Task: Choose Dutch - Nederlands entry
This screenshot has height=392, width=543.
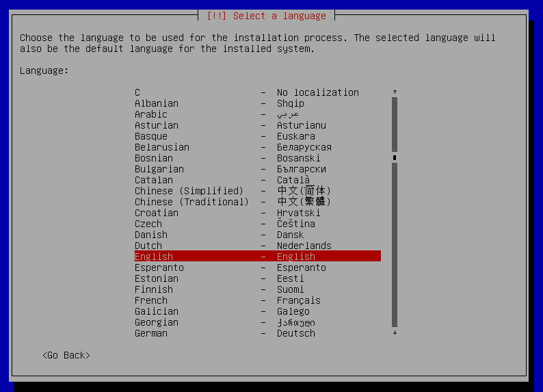Action: 258,246
